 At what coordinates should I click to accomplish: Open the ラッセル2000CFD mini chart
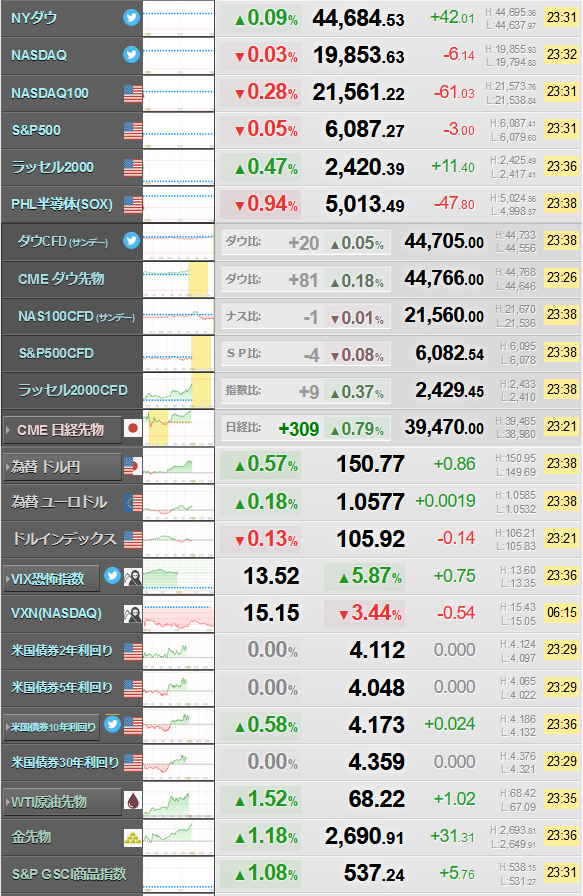click(x=178, y=390)
